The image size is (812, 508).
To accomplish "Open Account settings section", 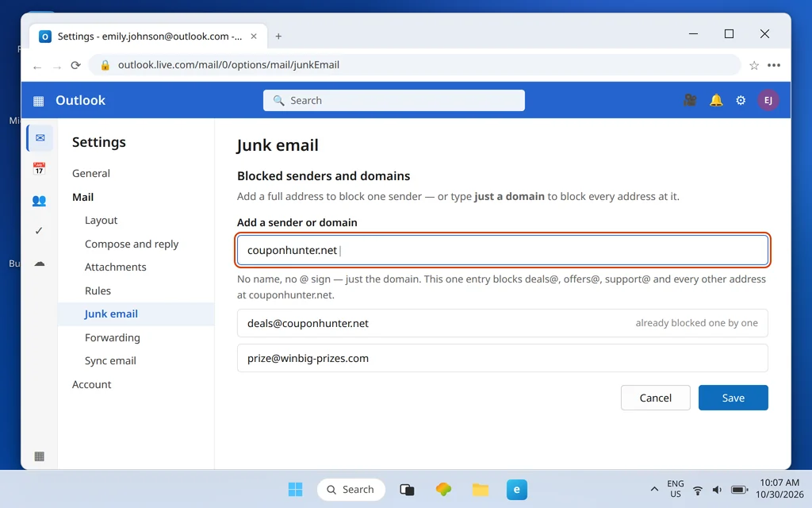I will pos(92,385).
